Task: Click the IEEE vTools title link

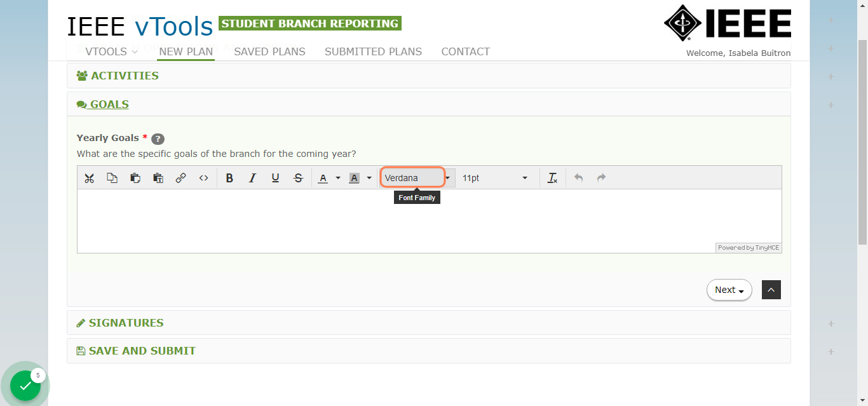Action: pyautogui.click(x=140, y=27)
